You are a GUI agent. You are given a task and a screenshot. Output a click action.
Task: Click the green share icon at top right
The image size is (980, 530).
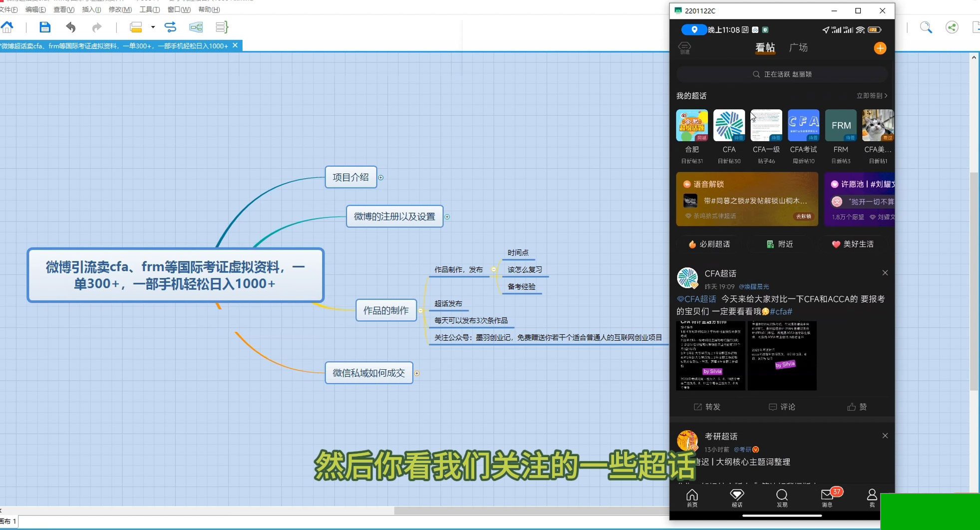point(952,27)
